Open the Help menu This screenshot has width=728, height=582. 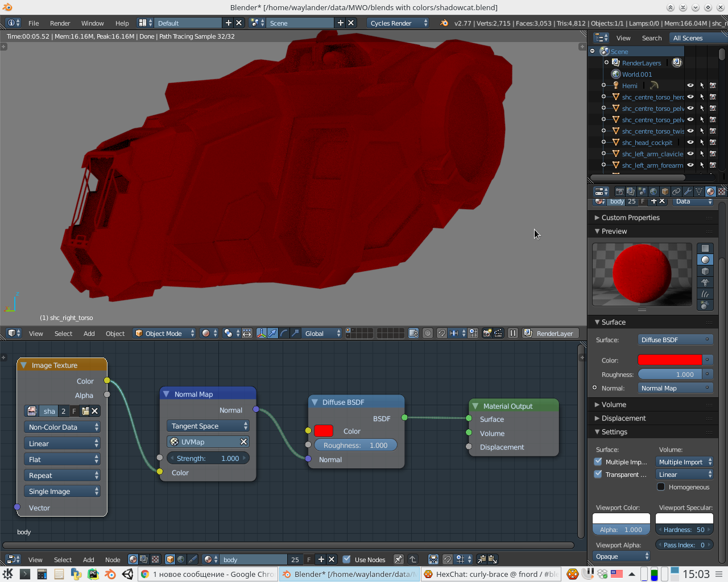tap(122, 23)
